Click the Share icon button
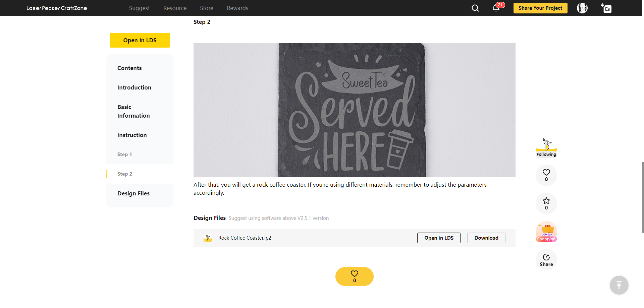The image size is (644, 308). pos(546,260)
